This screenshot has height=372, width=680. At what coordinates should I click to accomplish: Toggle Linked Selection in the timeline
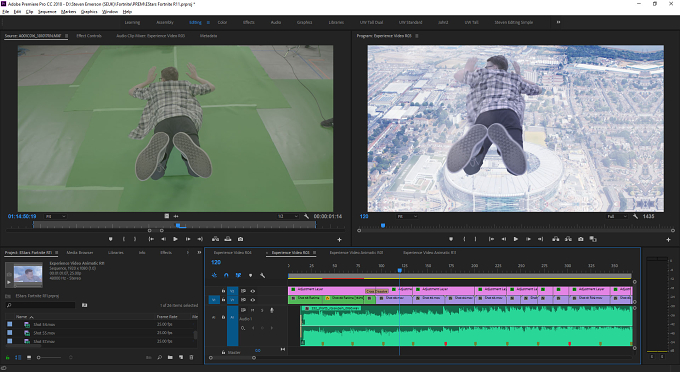238,275
